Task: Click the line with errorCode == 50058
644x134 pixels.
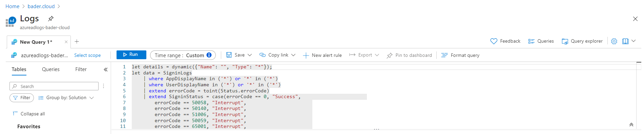Action: coord(200,103)
